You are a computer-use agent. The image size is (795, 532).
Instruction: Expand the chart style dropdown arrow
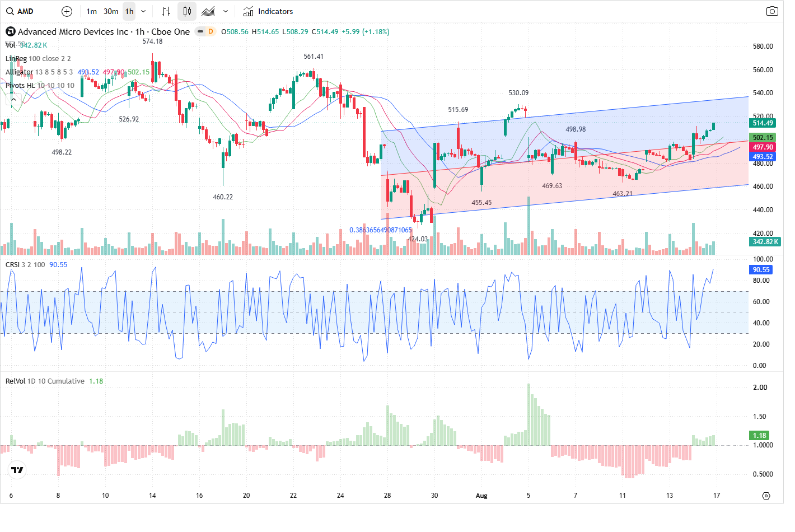[226, 11]
